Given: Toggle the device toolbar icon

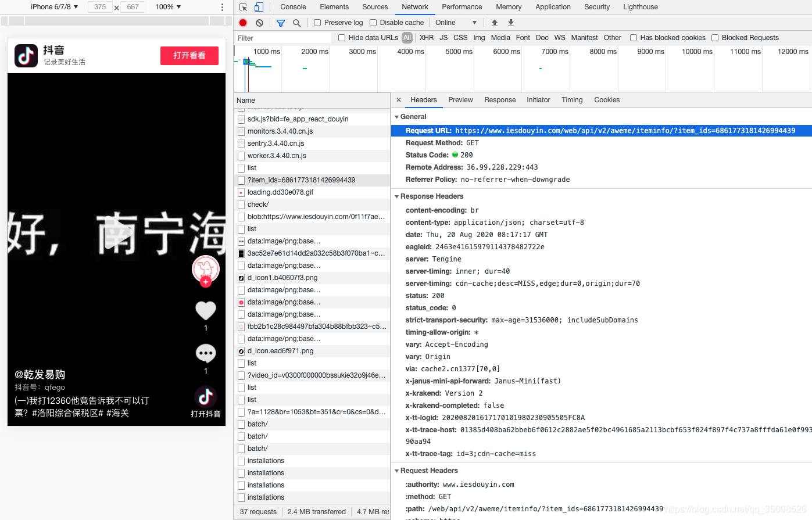Looking at the screenshot, I should click(259, 7).
